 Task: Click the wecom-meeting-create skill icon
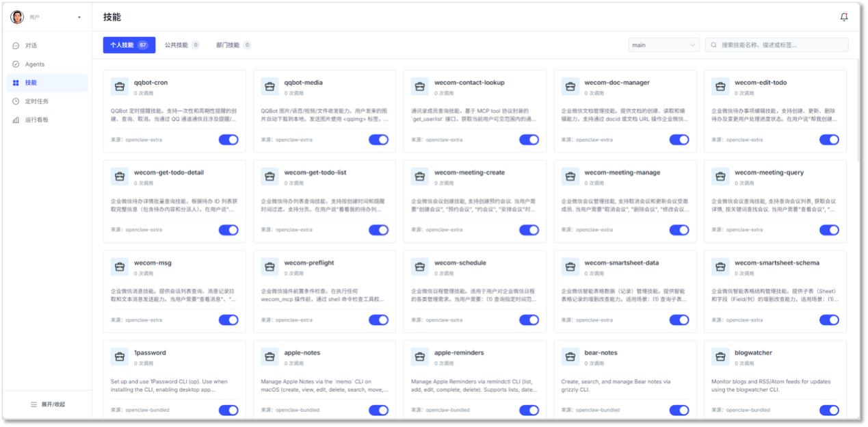click(x=420, y=177)
